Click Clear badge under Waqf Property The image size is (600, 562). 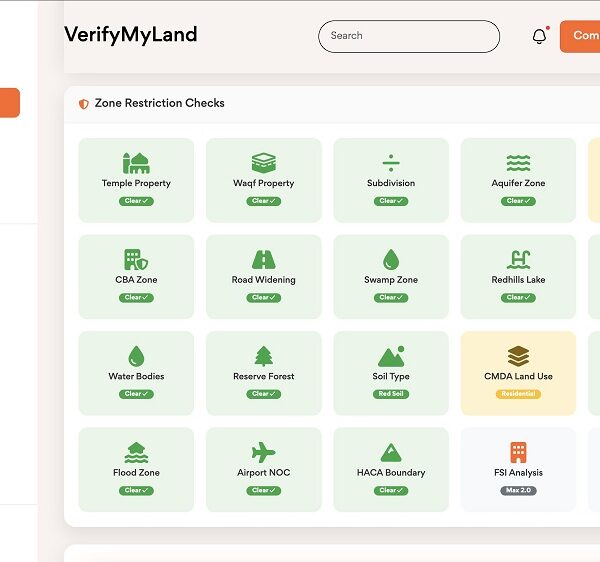[264, 201]
